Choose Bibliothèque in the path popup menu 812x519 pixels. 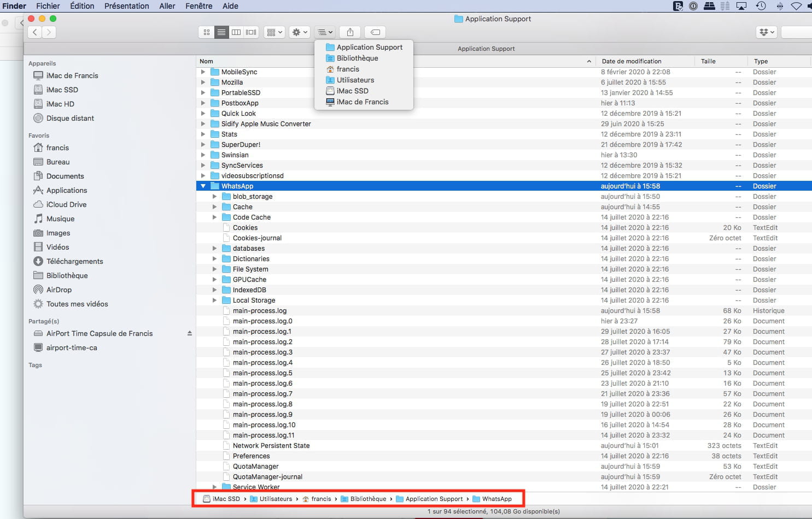[364, 58]
